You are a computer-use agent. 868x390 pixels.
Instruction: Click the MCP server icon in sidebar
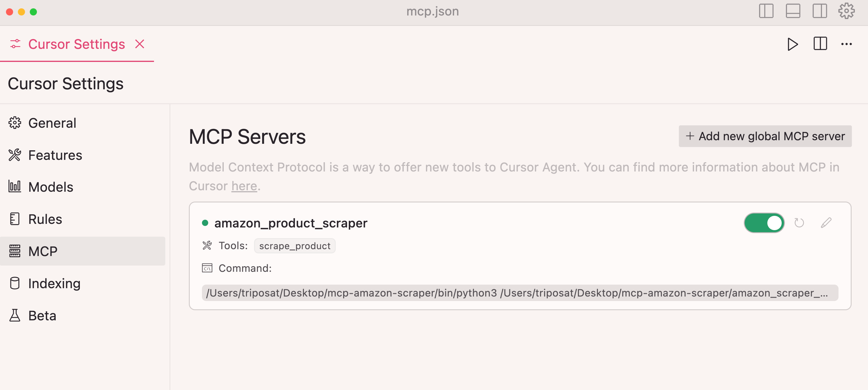tap(15, 251)
